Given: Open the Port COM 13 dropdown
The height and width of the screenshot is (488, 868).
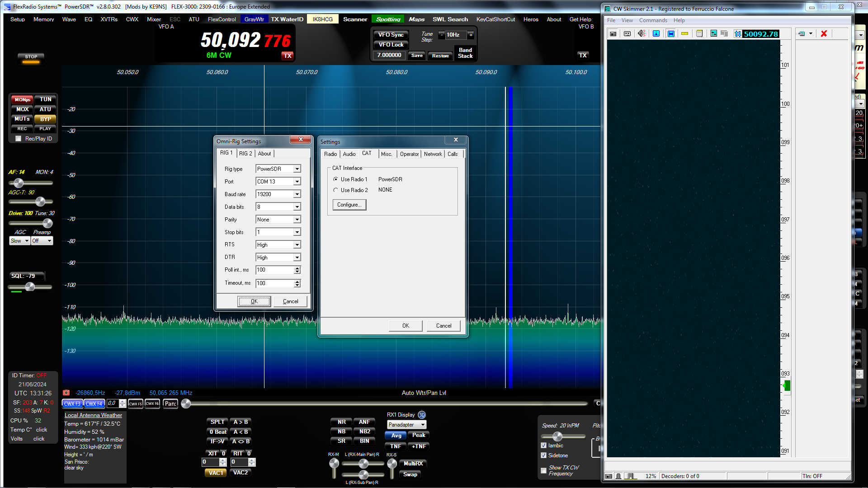Looking at the screenshot, I should click(297, 182).
